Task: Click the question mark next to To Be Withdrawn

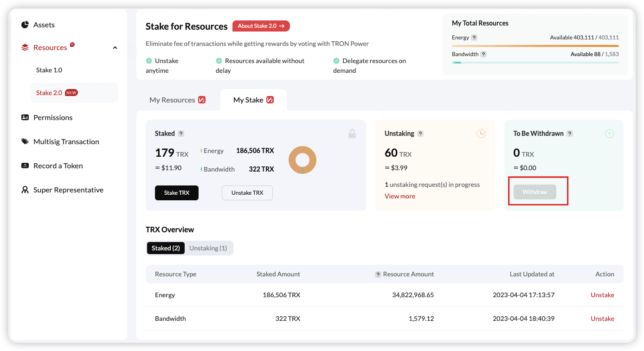Action: tap(570, 134)
